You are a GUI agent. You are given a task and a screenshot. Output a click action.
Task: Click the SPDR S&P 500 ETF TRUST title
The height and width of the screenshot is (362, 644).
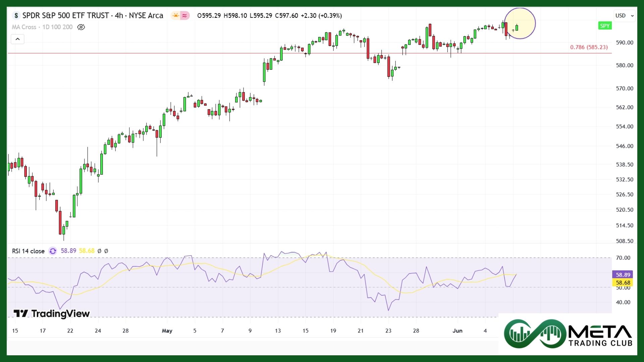pyautogui.click(x=65, y=15)
